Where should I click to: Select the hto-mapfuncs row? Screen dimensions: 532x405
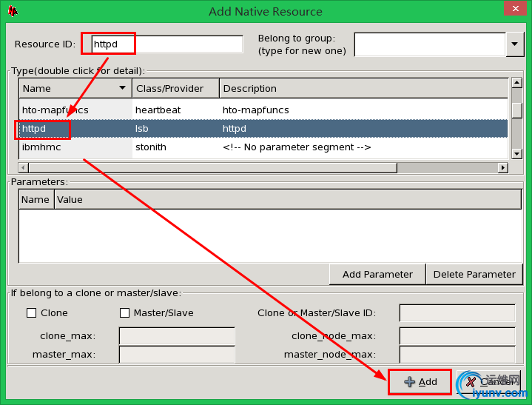tap(263, 110)
